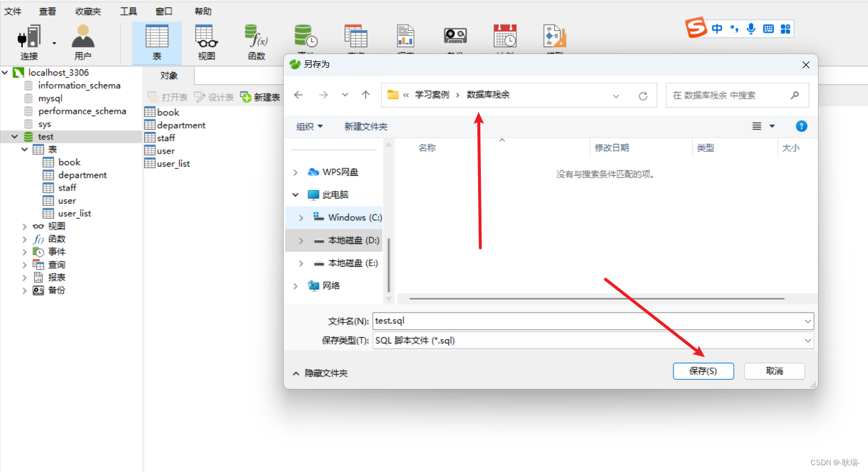Click the dialog Back arrow
This screenshot has height=472, width=868.
click(x=298, y=95)
